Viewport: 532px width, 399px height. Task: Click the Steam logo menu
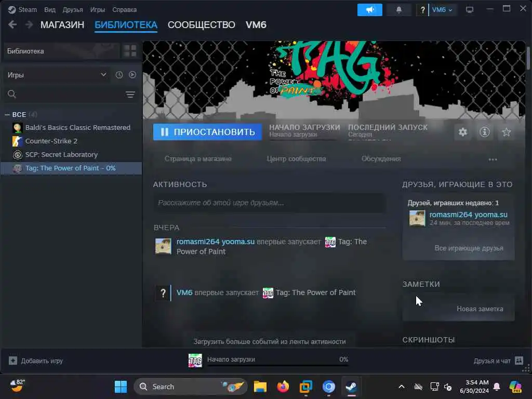tap(22, 9)
